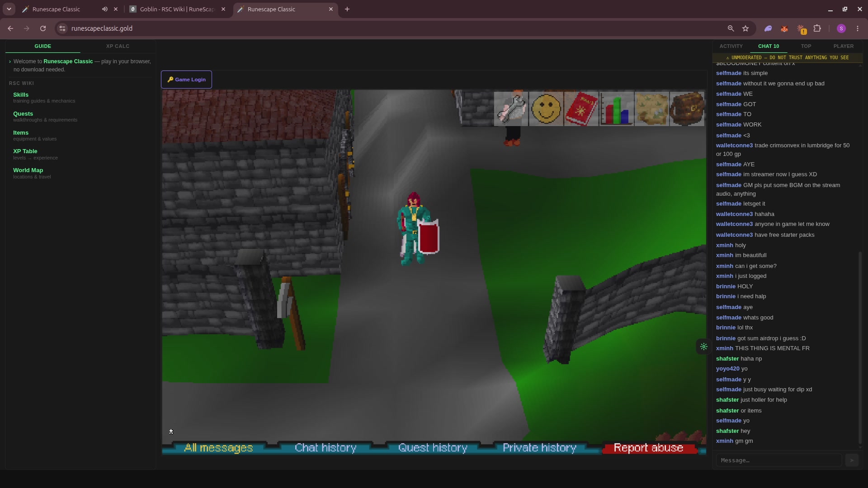This screenshot has width=868, height=488.
Task: Focus the chat Message input field
Action: point(778,460)
